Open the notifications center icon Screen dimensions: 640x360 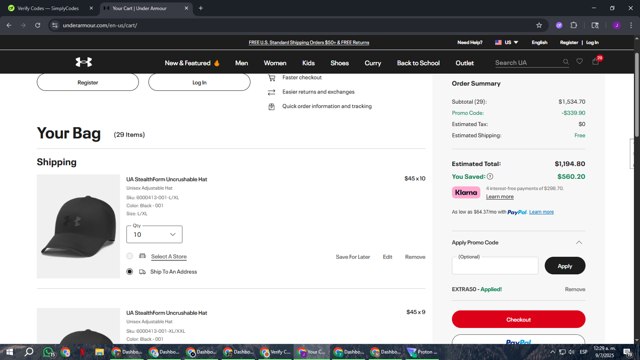click(628, 352)
